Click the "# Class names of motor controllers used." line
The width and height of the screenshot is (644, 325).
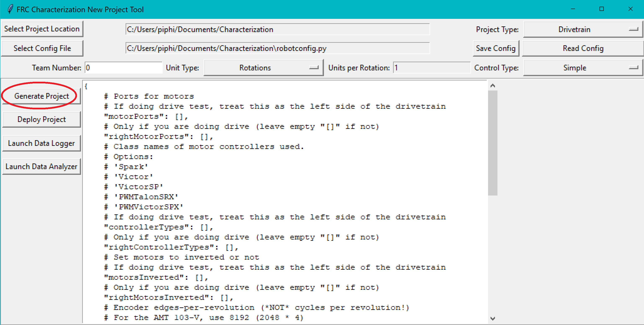[204, 147]
